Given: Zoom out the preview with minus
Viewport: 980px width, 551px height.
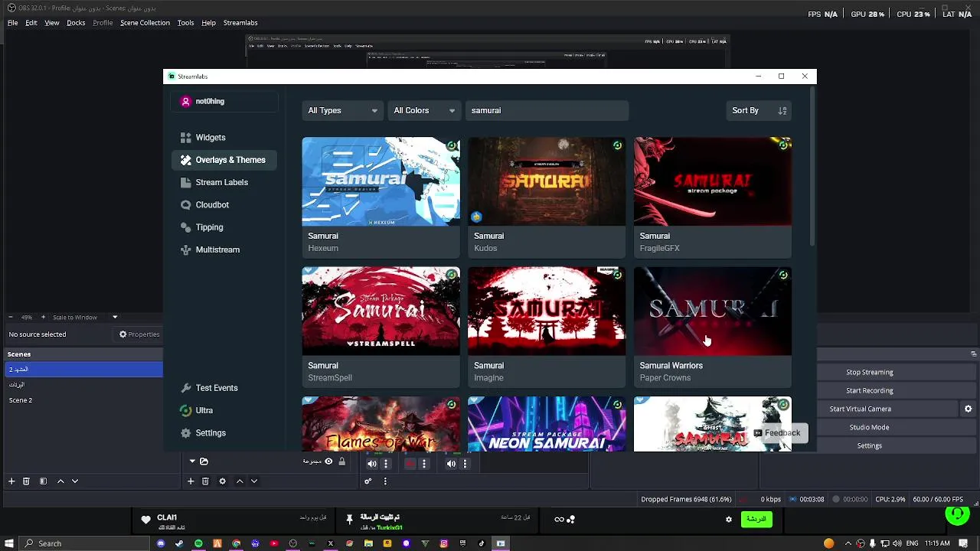Looking at the screenshot, I should (x=11, y=317).
